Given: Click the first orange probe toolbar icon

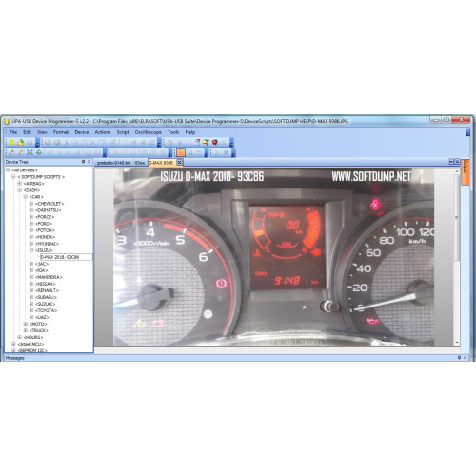Looking at the screenshot, I should [11, 152].
